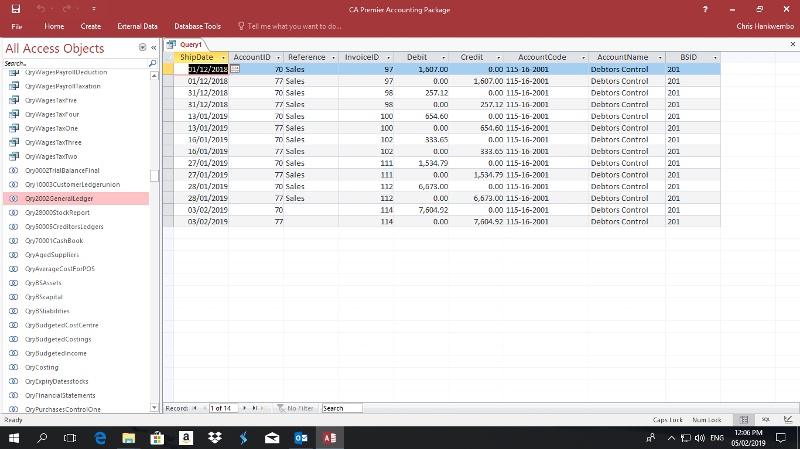The image size is (800, 449).
Task: Select Qry2002GeneralLedger query
Action: pyautogui.click(x=59, y=198)
